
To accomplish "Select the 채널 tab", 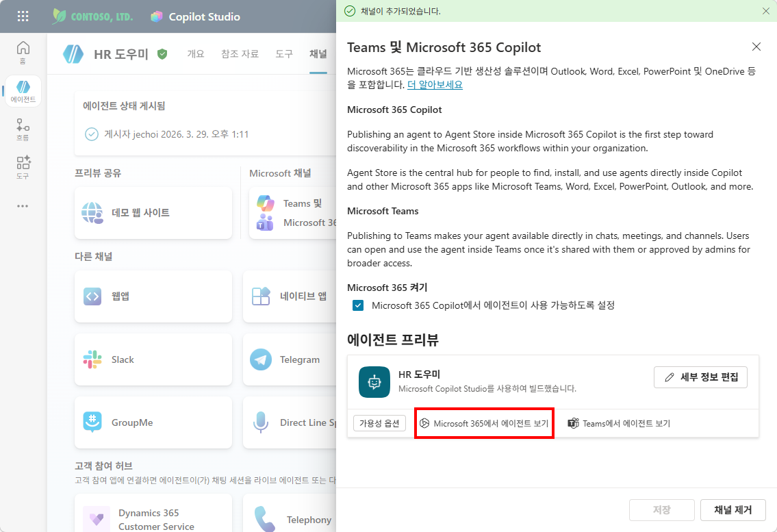I will (x=318, y=53).
